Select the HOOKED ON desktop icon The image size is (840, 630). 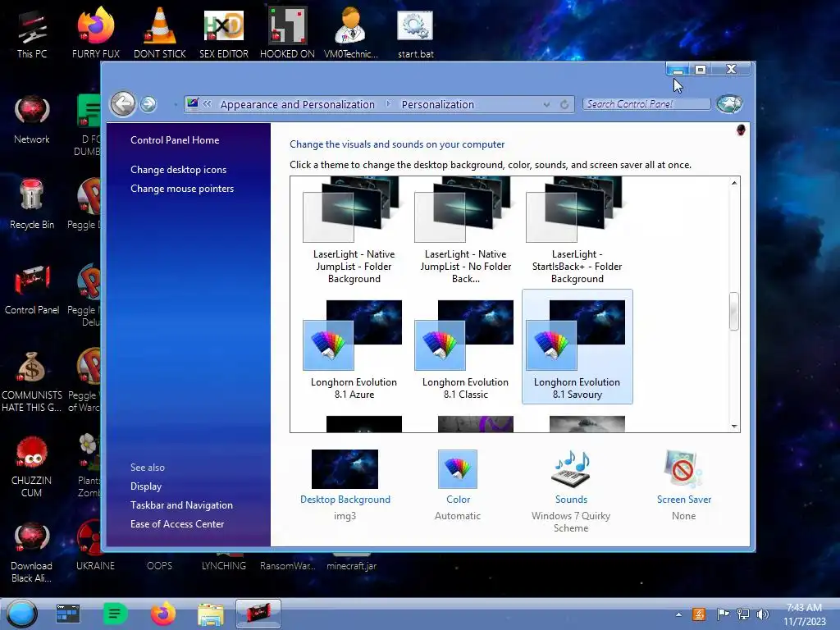[x=287, y=33]
